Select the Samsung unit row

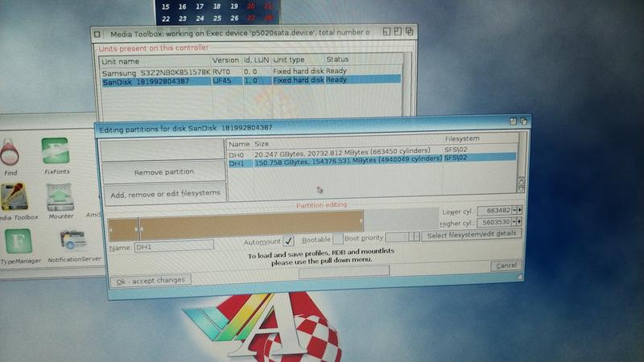(251, 72)
